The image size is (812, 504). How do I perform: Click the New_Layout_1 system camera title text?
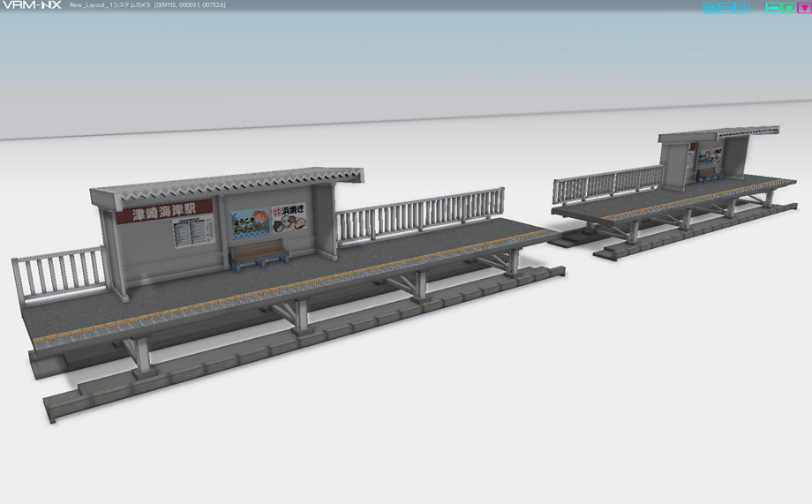(x=147, y=5)
